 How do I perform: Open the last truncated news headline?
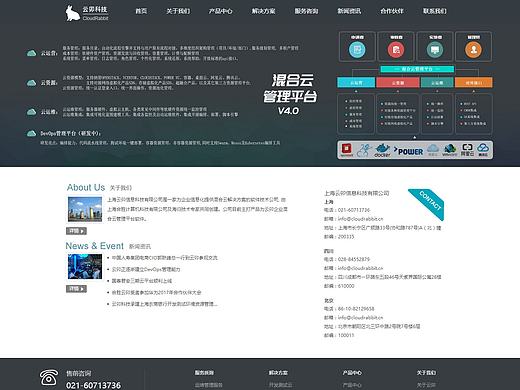164,304
